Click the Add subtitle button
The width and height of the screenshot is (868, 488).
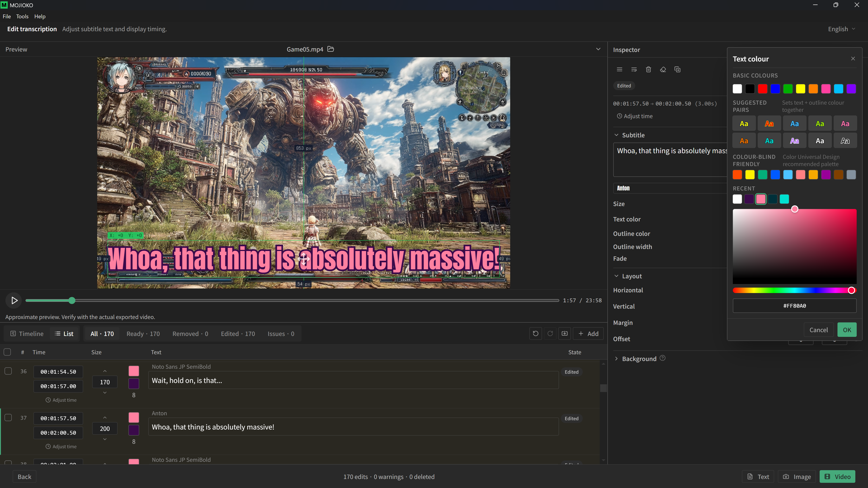coord(588,333)
